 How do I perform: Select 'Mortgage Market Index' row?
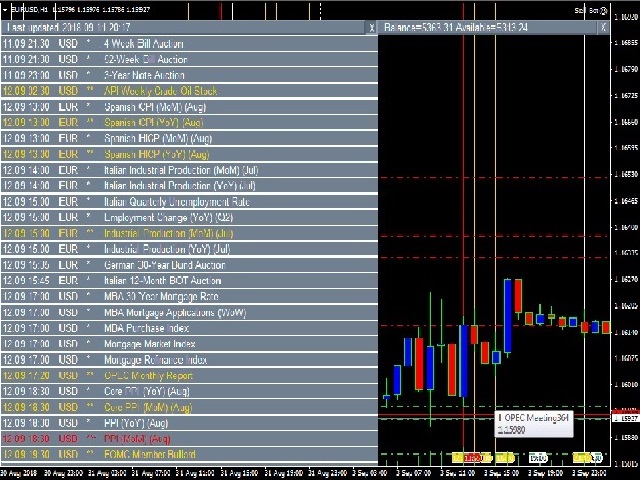[189, 344]
